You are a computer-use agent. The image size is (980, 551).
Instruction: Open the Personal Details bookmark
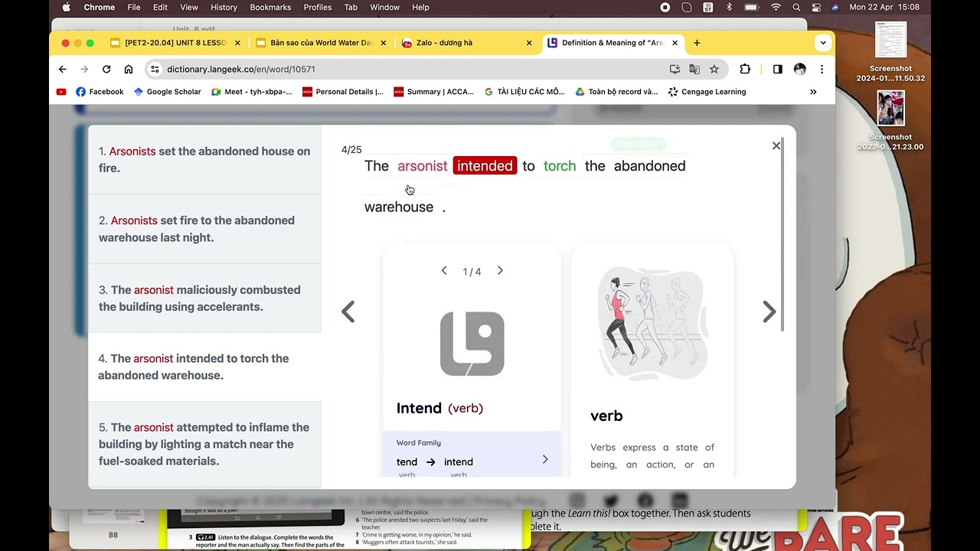tap(343, 92)
